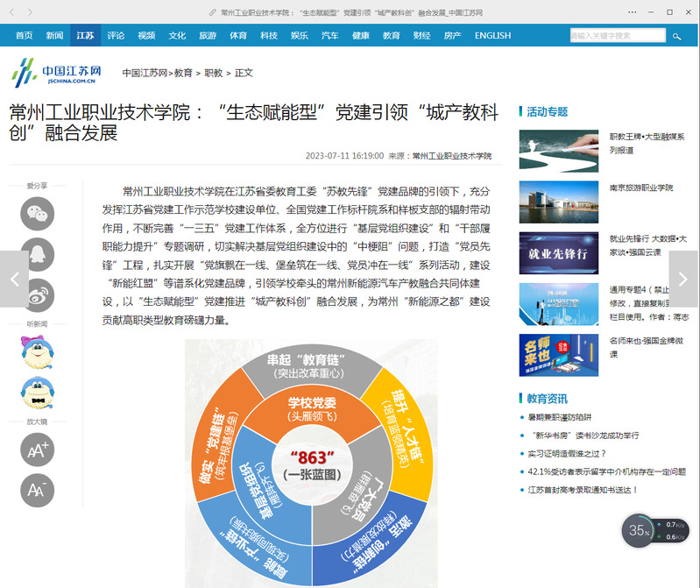Go to next article with right arrow
This screenshot has height=588, width=700.
click(683, 280)
